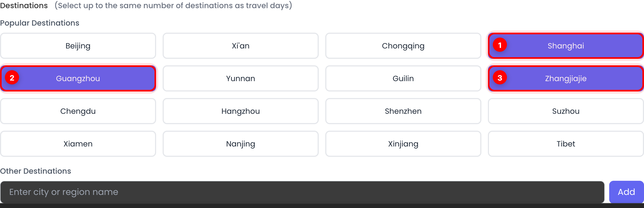This screenshot has height=208, width=644.
Task: Select Xiamen from popular destinations
Action: (78, 143)
